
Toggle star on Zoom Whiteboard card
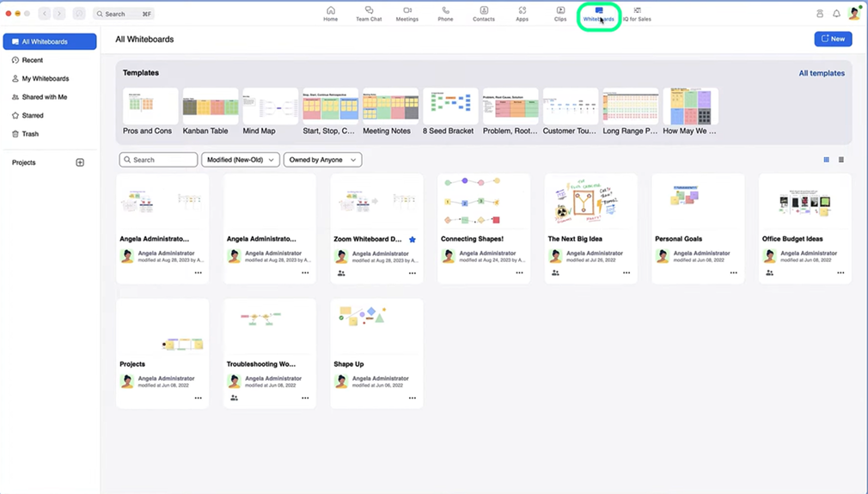click(x=413, y=240)
